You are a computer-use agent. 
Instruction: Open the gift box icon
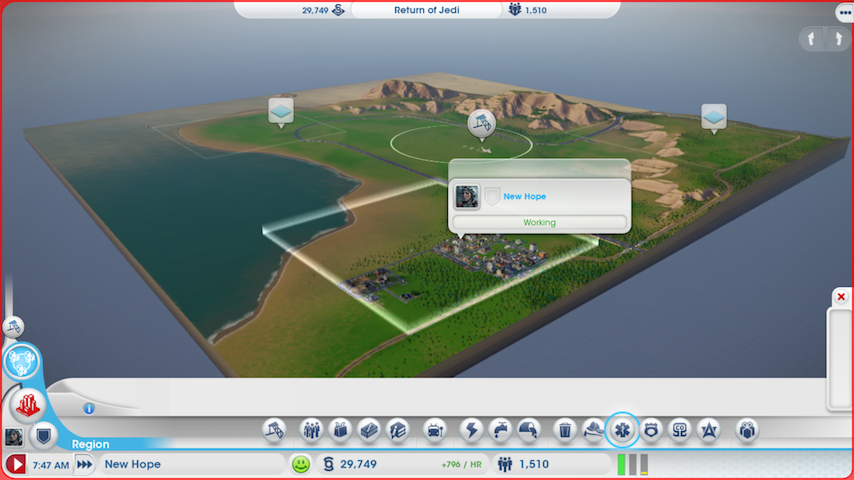(747, 430)
